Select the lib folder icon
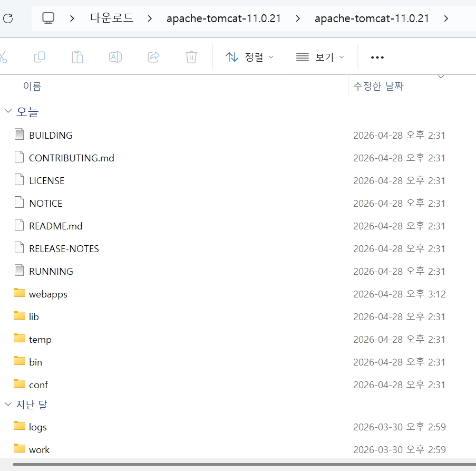The width and height of the screenshot is (476, 471). pyautogui.click(x=20, y=315)
